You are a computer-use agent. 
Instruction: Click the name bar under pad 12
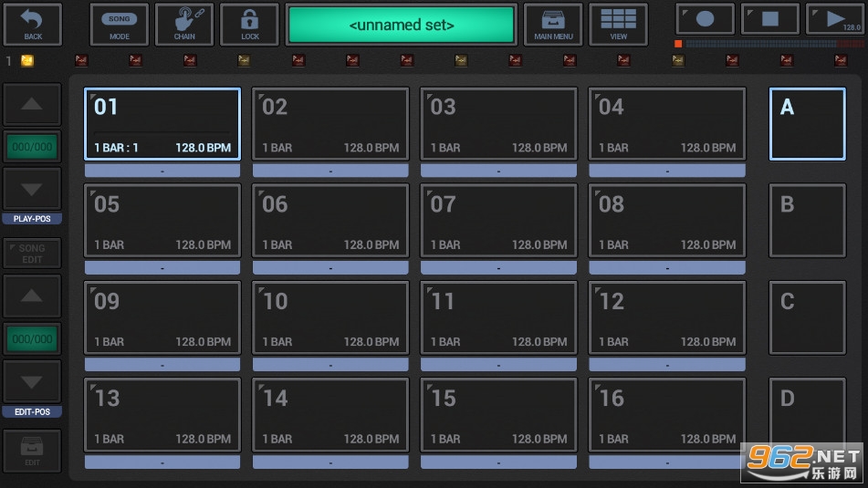667,365
